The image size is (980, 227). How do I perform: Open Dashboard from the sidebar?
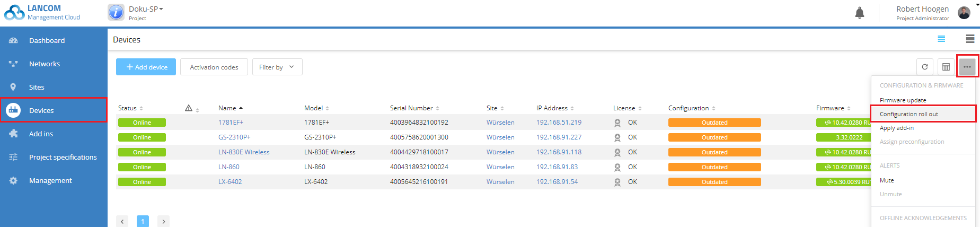(x=47, y=40)
